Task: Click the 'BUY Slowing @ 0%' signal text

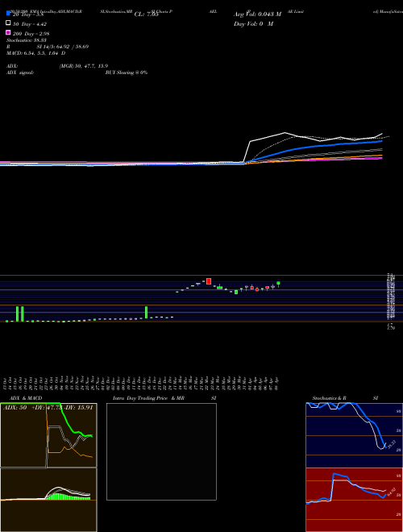Action: click(127, 73)
